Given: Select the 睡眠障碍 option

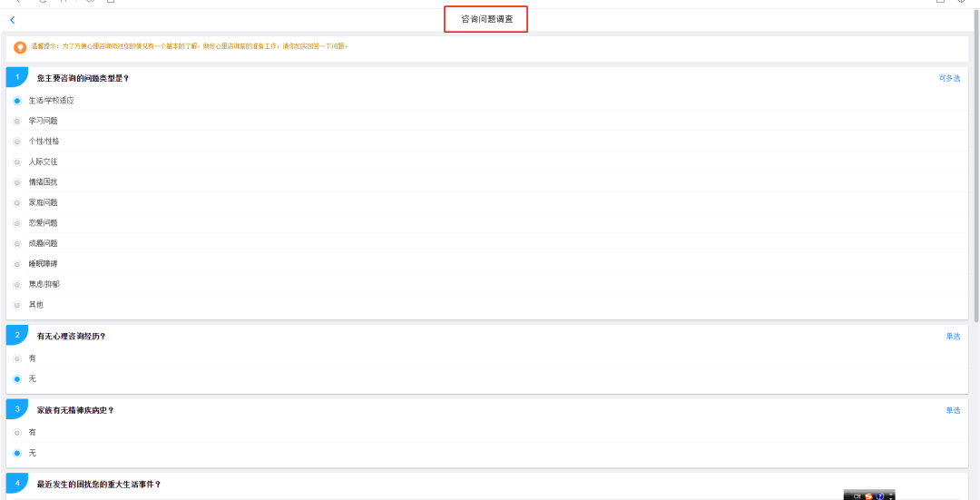Looking at the screenshot, I should tap(17, 264).
